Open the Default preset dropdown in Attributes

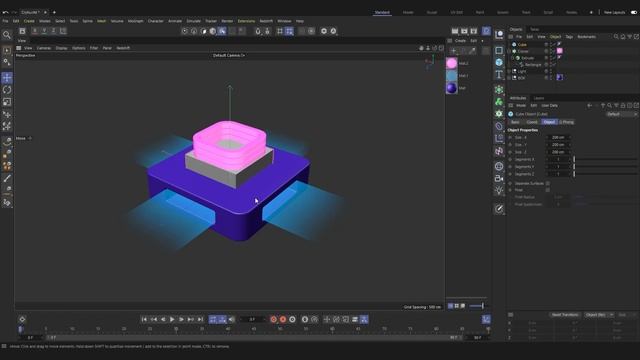pyautogui.click(x=621, y=114)
